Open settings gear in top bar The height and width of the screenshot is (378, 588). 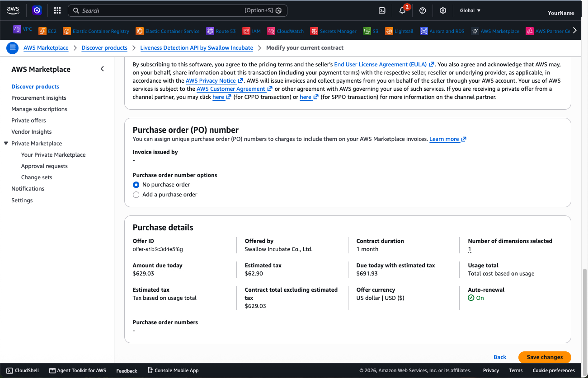[x=443, y=10]
